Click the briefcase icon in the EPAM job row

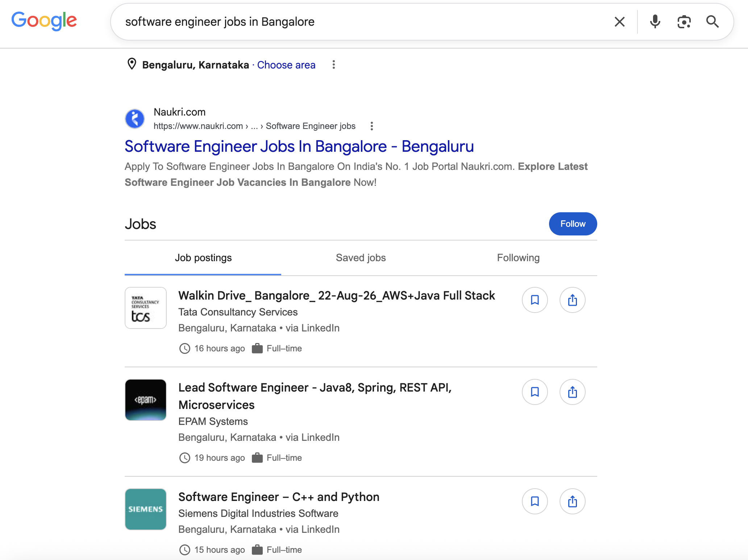(257, 458)
